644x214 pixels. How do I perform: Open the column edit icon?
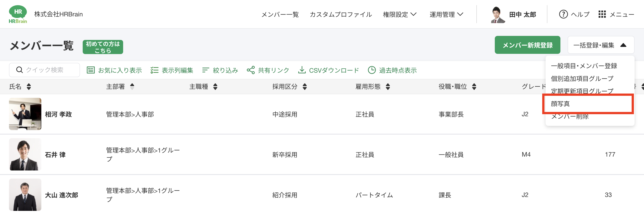154,70
